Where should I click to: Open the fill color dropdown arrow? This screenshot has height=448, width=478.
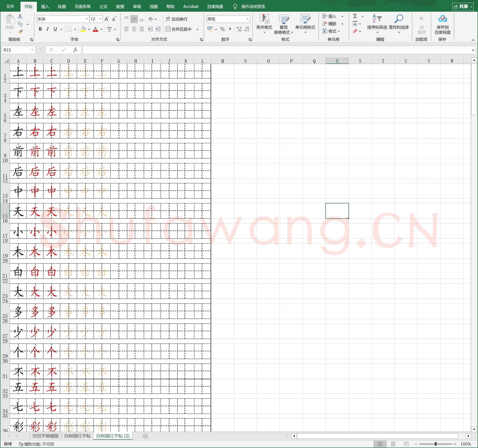(89, 29)
